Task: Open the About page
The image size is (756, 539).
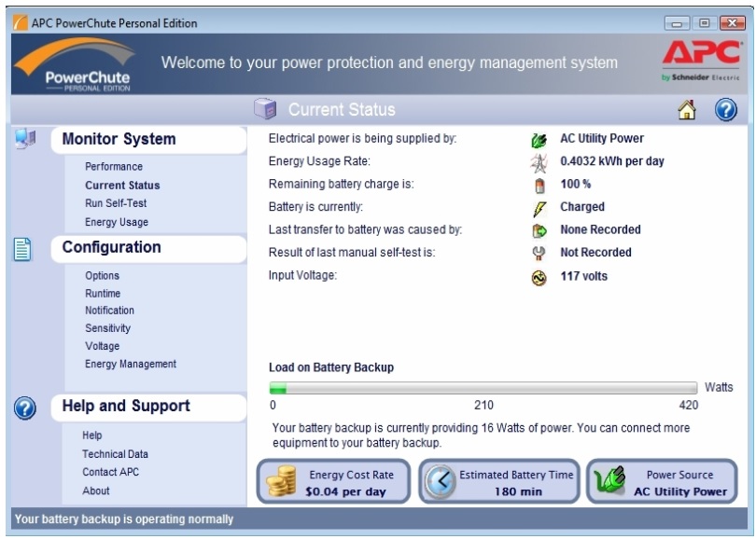Action: pos(96,491)
